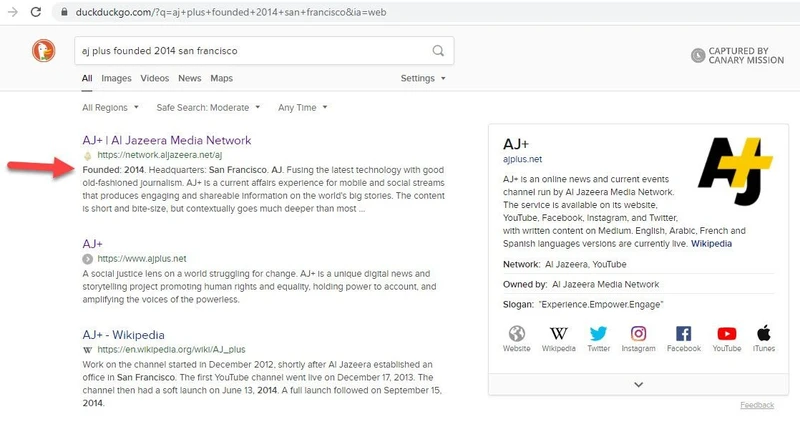Click the favicon beside network.aljazeera.net result
Screen dimensions: 800x426
click(88, 155)
